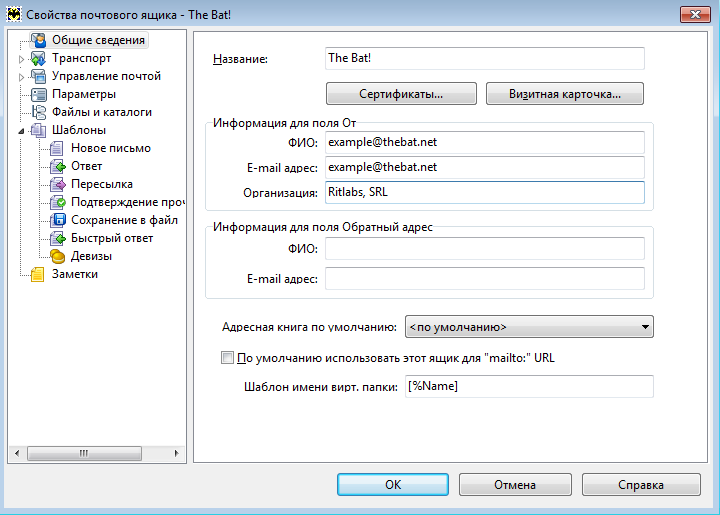Image resolution: width=720 pixels, height=515 pixels.
Task: Open the Быстрый ответ template
Action: 112,238
